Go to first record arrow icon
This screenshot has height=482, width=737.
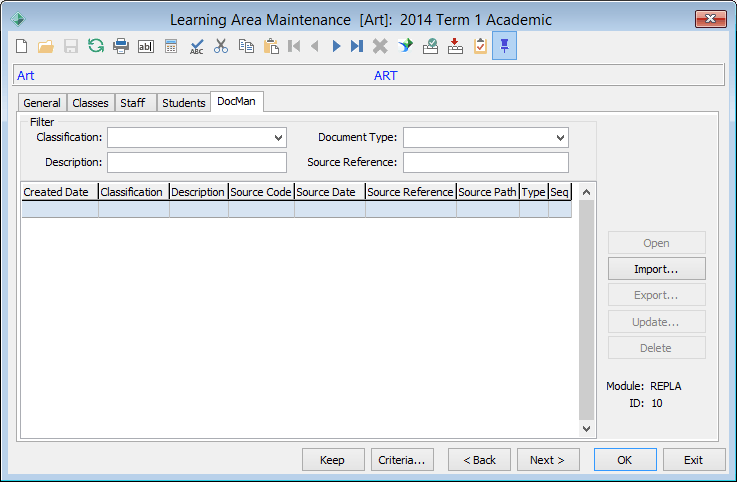[294, 46]
